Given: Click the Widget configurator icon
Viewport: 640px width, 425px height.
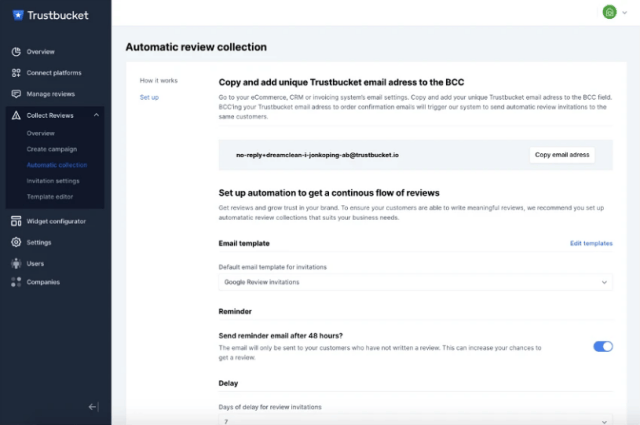Looking at the screenshot, I should pos(16,221).
